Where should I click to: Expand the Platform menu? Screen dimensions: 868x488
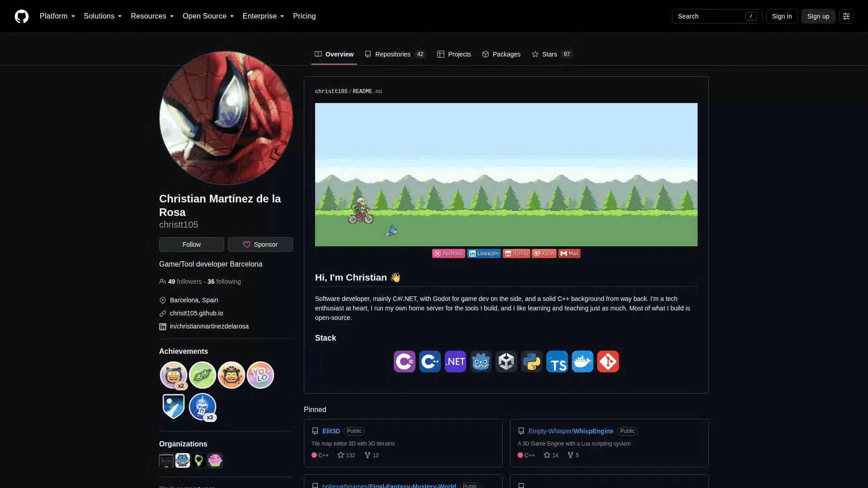tap(57, 16)
